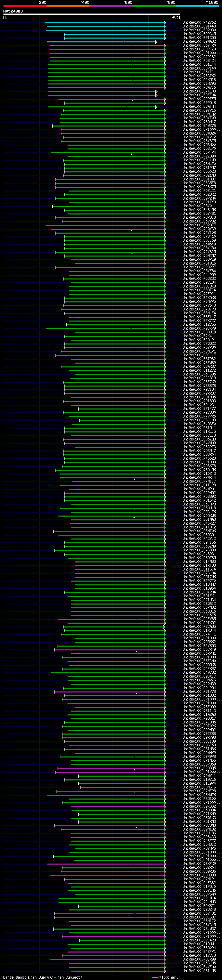This screenshot has width=222, height=980.
Task: Select hit UniRef100_P35100
Action: [x=199, y=799]
